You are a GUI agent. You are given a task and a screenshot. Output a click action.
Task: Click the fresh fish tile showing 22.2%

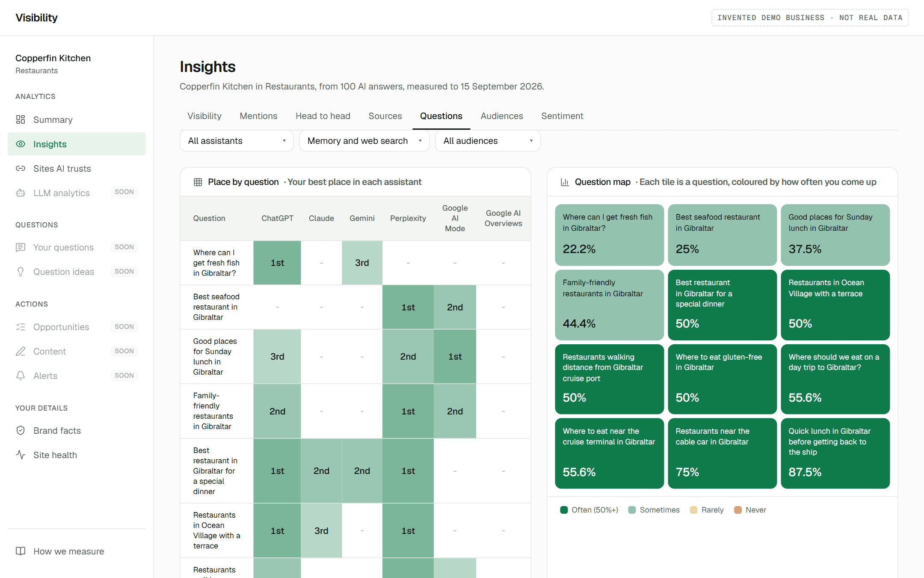click(609, 235)
